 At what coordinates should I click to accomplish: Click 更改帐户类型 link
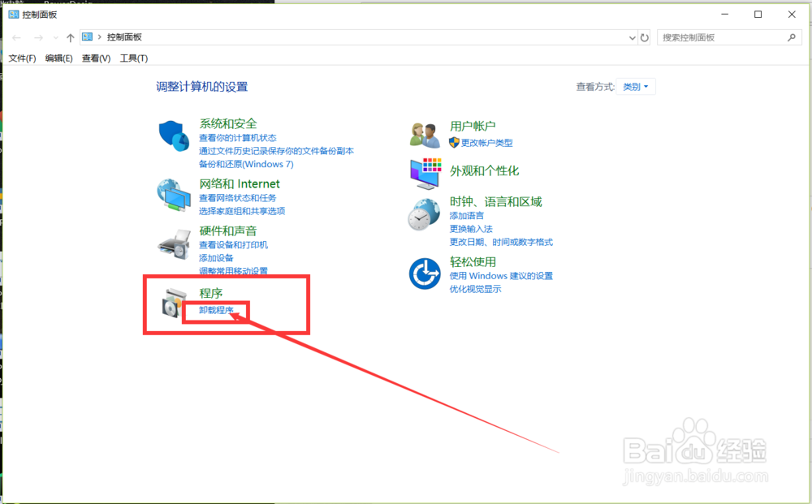pos(486,143)
